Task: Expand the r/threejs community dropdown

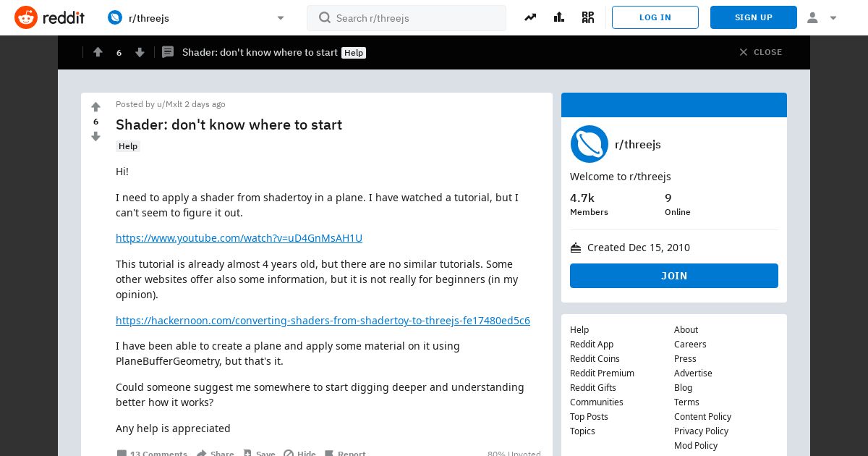Action: [x=281, y=18]
